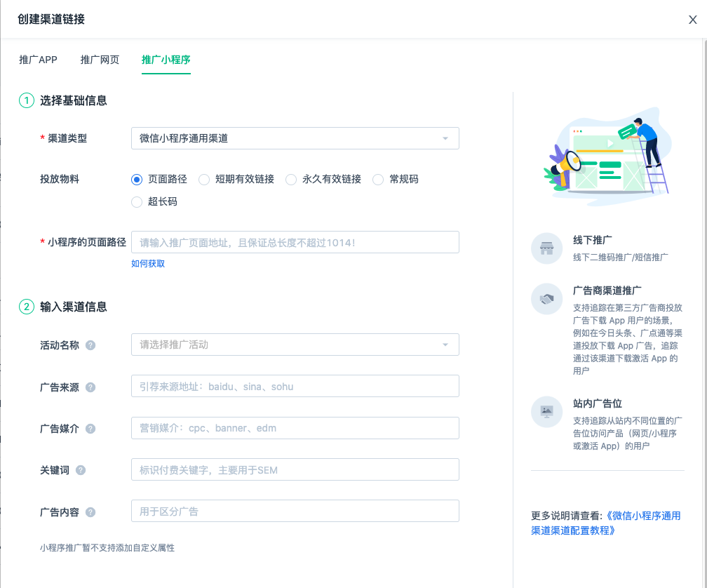Viewport: 707px width, 588px height.
Task: Click the 线下推广 heading
Action: pos(593,240)
